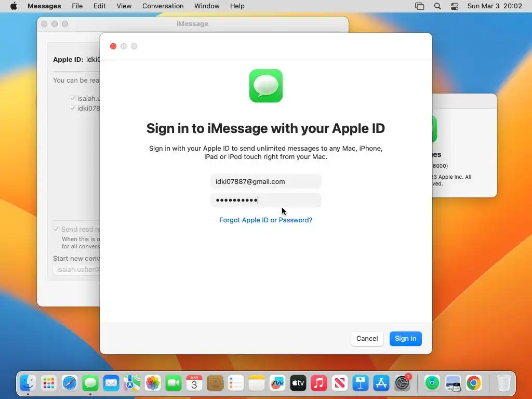Screen dimensions: 532x399
Task: Click the green Messages app icon in dialog
Action: [x=266, y=86]
